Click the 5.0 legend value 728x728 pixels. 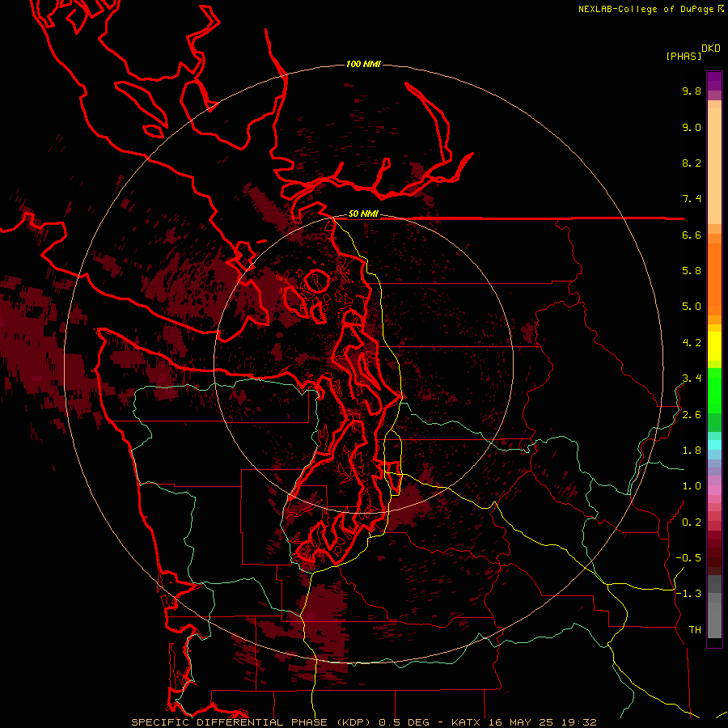point(692,307)
